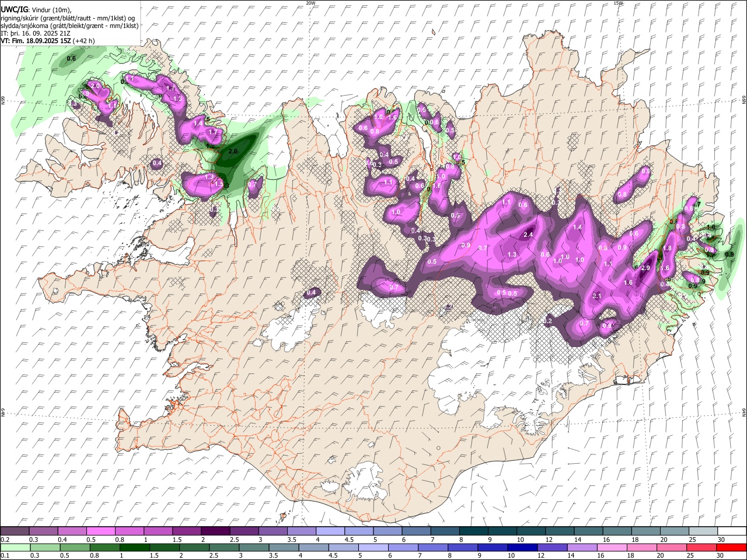This screenshot has height=560, width=747.
Task: Click the crimson rain swatch at 25
Action: point(701,547)
